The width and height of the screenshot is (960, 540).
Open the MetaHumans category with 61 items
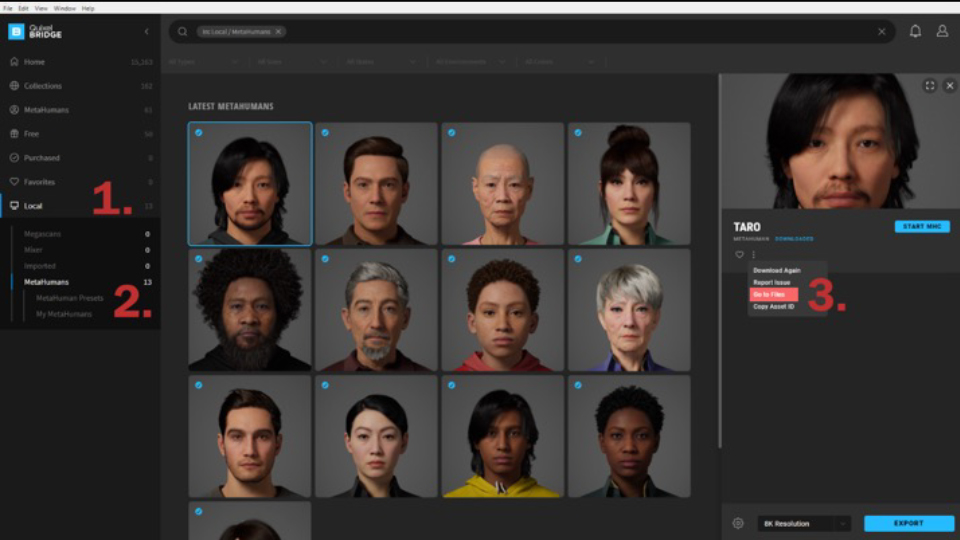[46, 110]
